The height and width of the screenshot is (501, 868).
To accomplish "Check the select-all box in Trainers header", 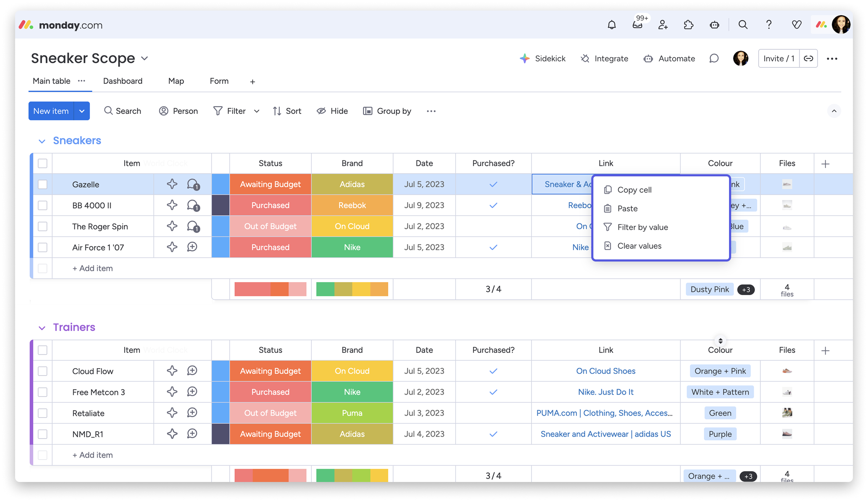I will pos(43,350).
